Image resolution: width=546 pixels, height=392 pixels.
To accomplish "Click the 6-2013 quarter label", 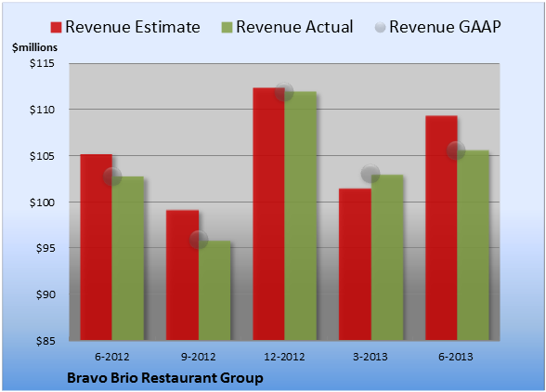I will [x=456, y=357].
